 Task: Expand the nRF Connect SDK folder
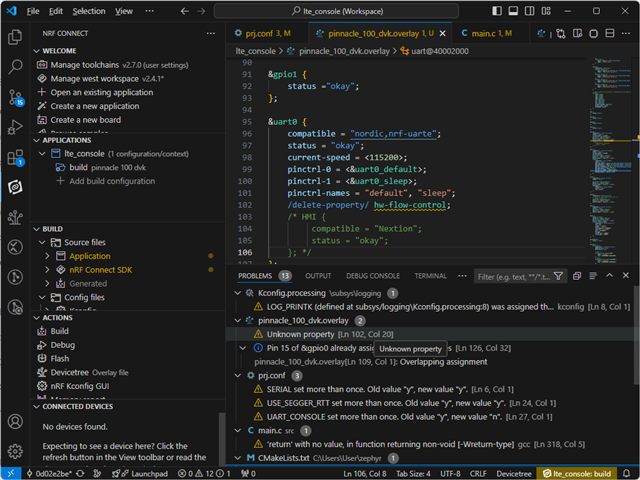[x=47, y=270]
